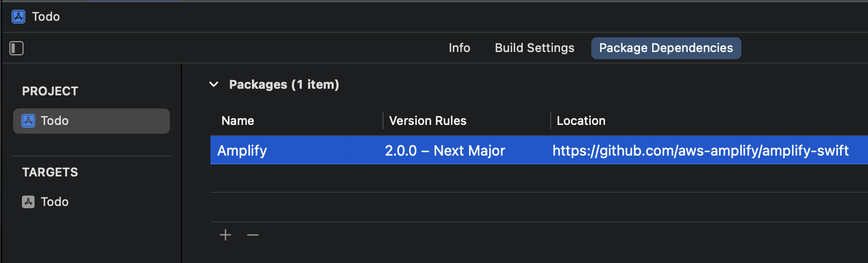Screen dimensions: 868x263
Task: Select the Amplify package row
Action: click(539, 150)
